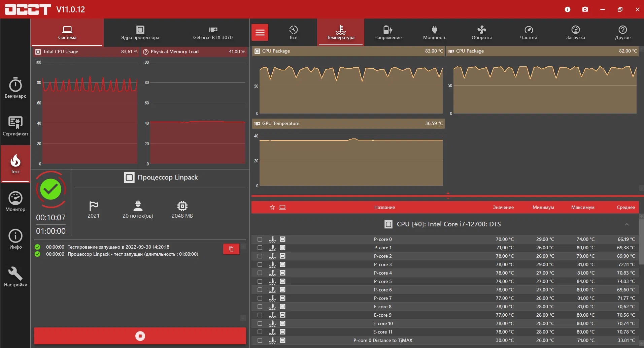Tick the P-core 6 checkbox
This screenshot has height=348, width=644.
tap(260, 290)
